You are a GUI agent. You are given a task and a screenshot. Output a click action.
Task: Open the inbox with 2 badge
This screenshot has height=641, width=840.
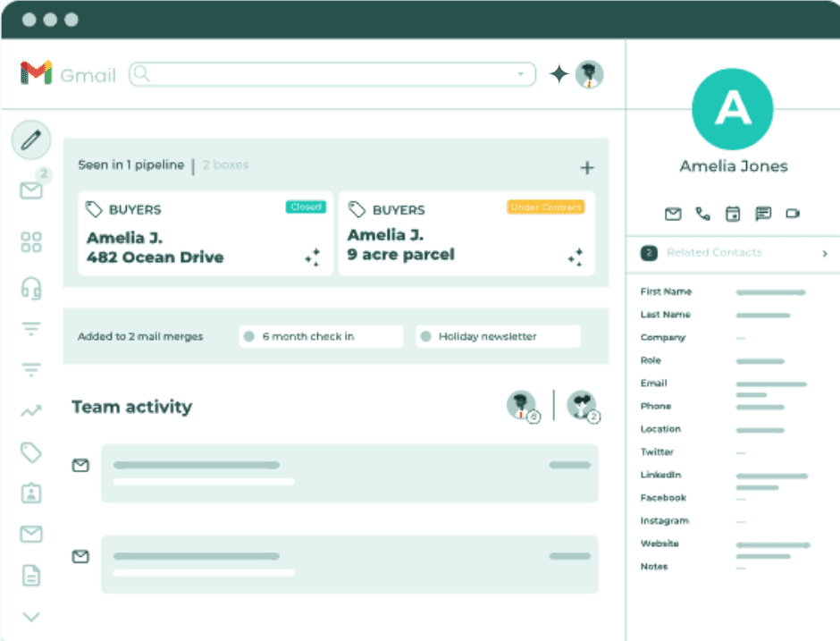tap(31, 190)
